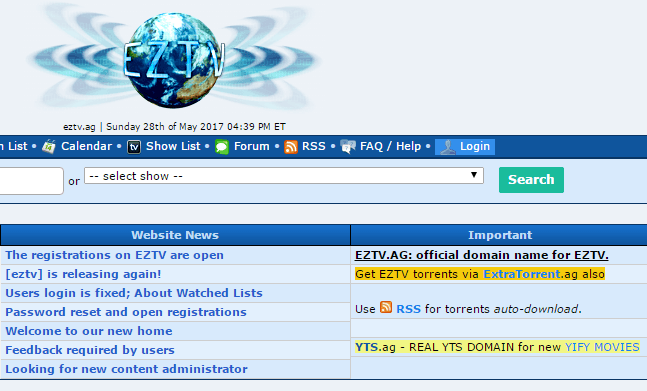Open the select show dropdown

(284, 176)
